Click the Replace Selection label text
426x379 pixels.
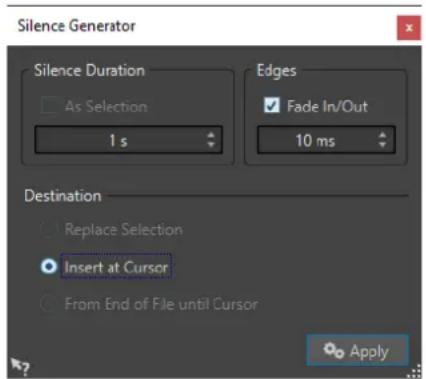point(124,229)
